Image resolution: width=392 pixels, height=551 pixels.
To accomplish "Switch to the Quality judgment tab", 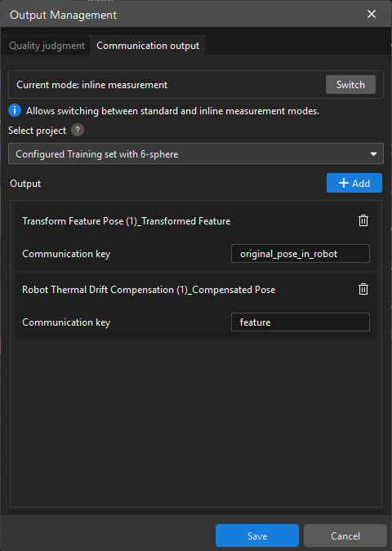I will [47, 46].
